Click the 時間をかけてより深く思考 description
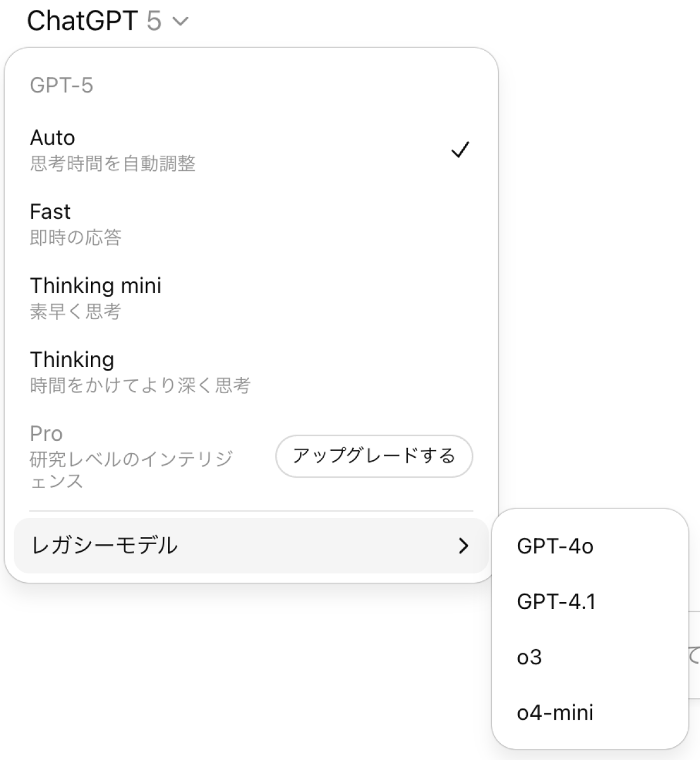Viewport: 700px width, 760px height. [x=140, y=386]
